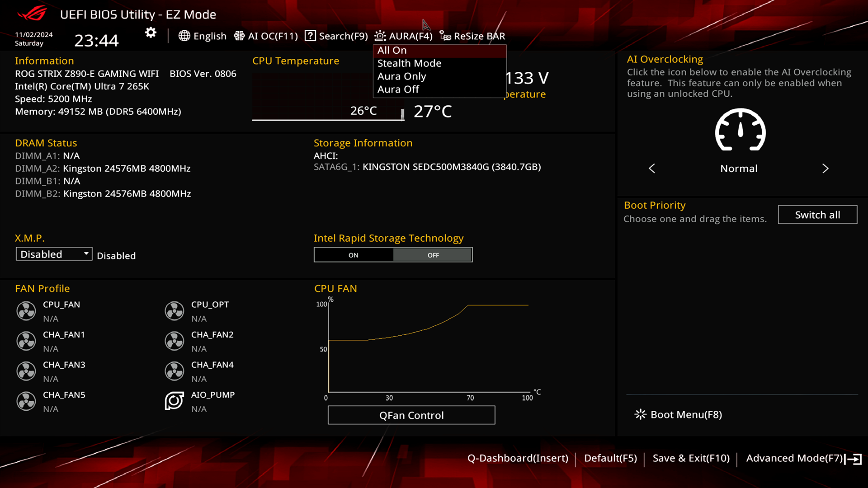Click the ReSize BAR icon
The height and width of the screenshot is (488, 868).
point(445,36)
